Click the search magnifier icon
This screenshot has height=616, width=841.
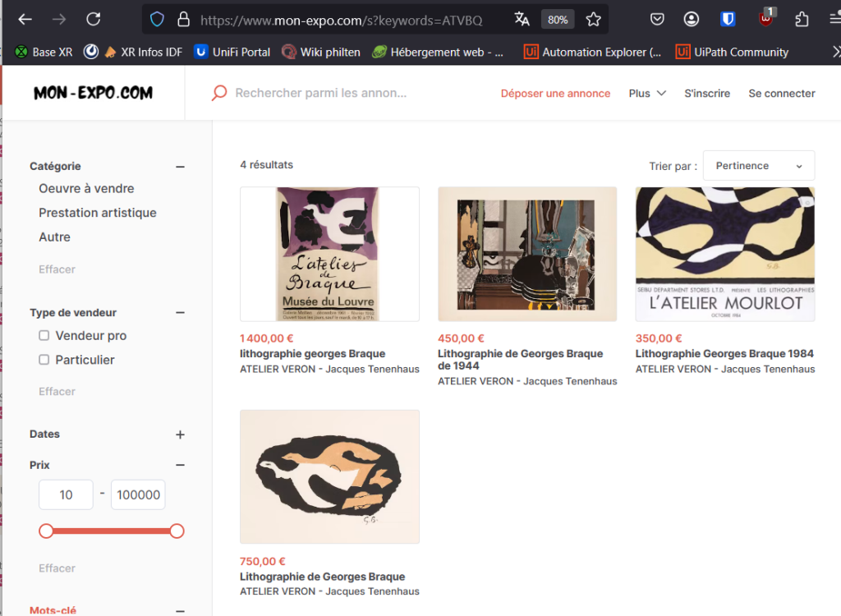[218, 93]
